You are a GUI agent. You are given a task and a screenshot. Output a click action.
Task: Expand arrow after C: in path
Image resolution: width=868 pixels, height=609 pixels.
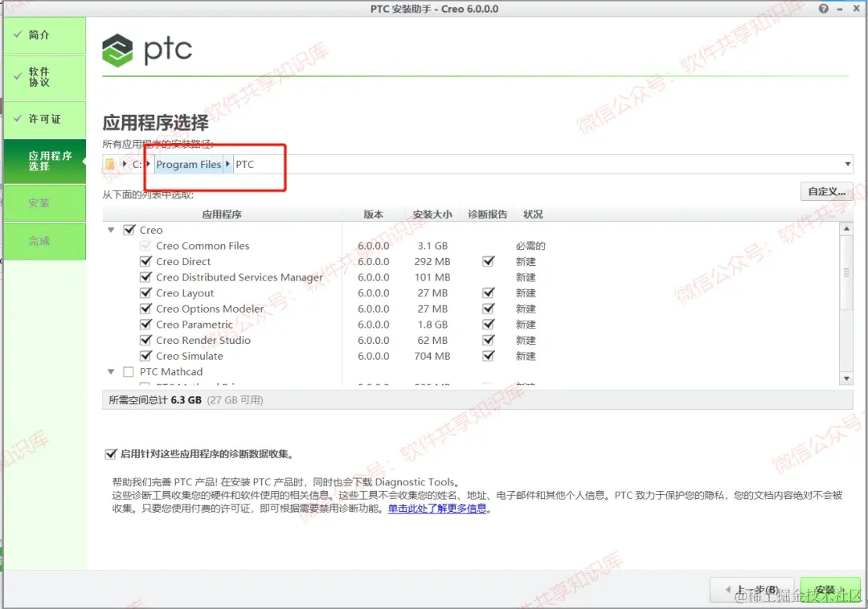pos(149,164)
